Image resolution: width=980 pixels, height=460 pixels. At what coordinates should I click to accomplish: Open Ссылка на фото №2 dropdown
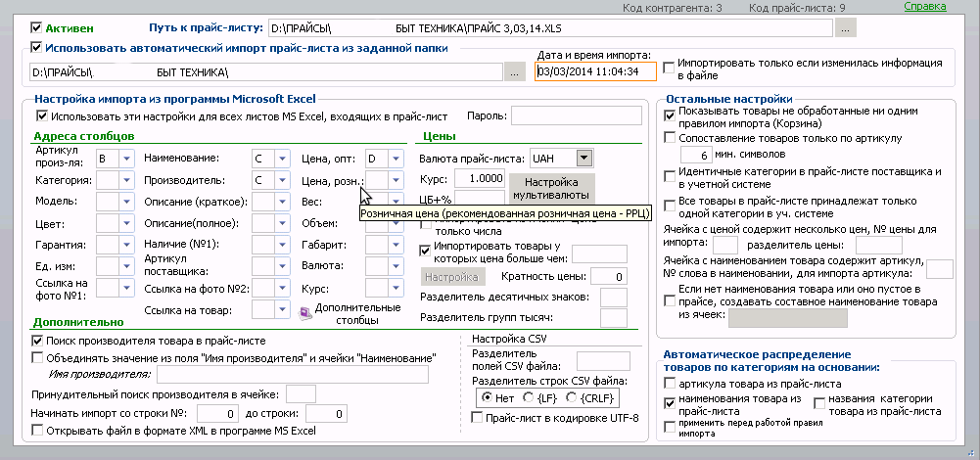coord(283,288)
